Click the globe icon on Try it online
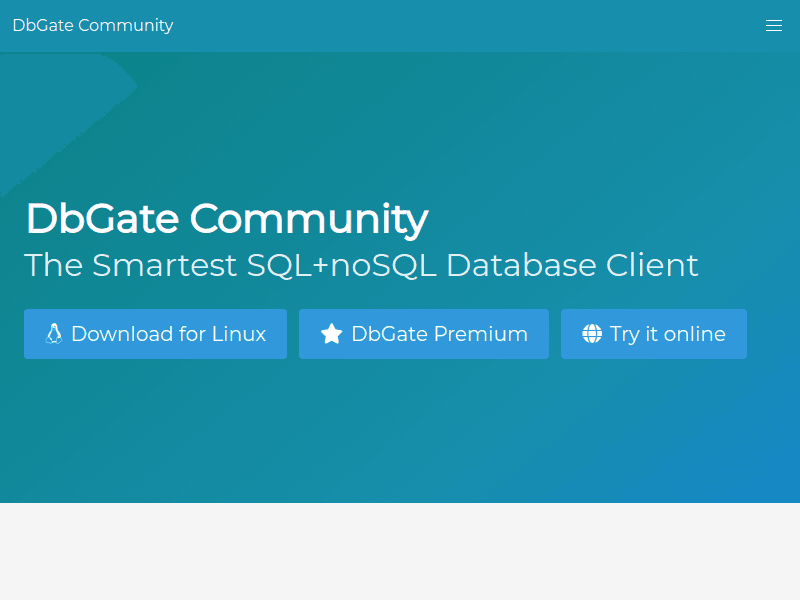Screen dimensions: 800x600 (x=592, y=334)
